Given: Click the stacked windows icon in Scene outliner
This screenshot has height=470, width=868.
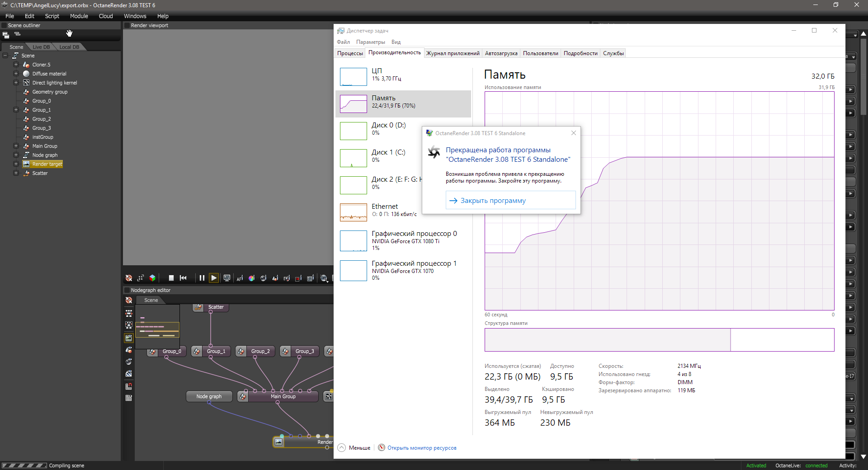Looking at the screenshot, I should tap(6, 35).
